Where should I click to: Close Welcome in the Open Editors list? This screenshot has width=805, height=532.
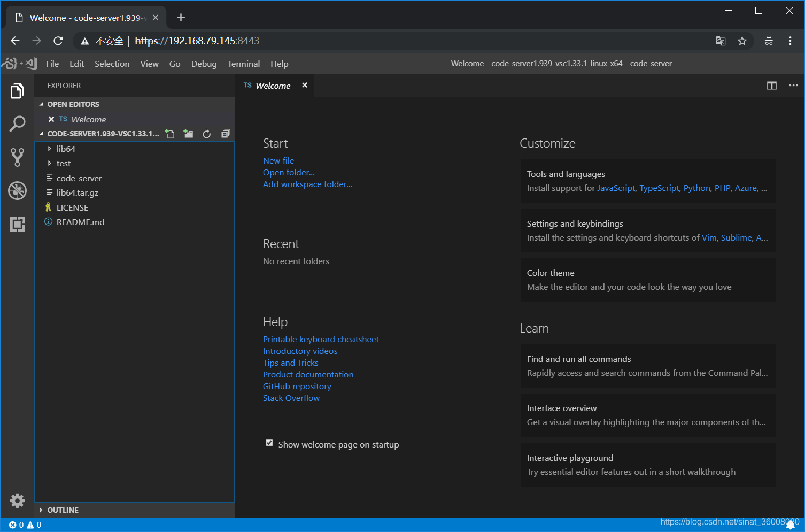[51, 119]
